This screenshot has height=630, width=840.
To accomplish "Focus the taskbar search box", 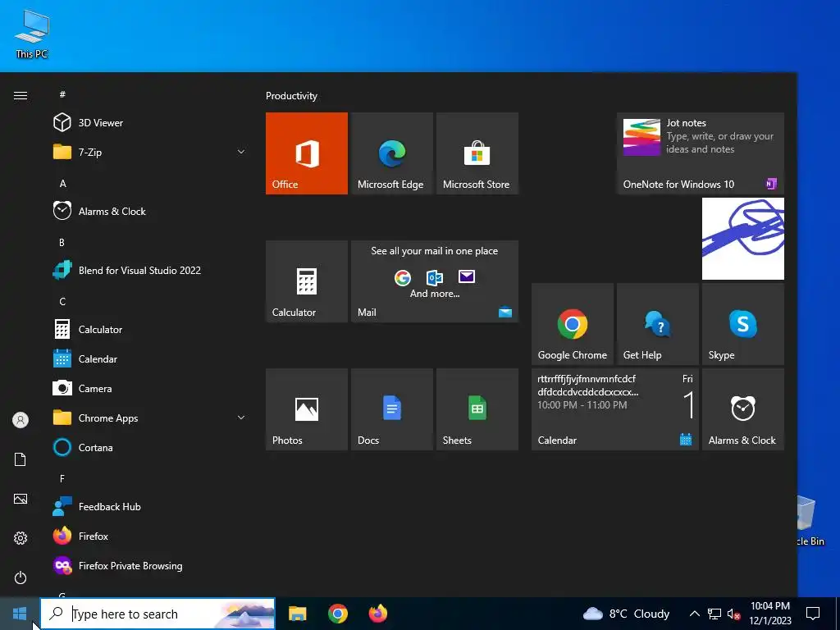I will click(157, 614).
